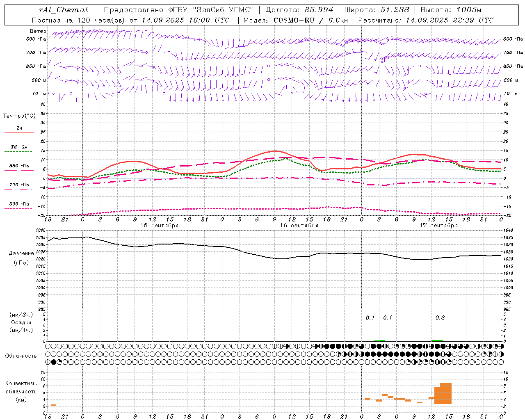The height and width of the screenshot is (420, 525).
Task: Click the Модель COSMO-RU / 6.6км label
Action: (x=295, y=20)
